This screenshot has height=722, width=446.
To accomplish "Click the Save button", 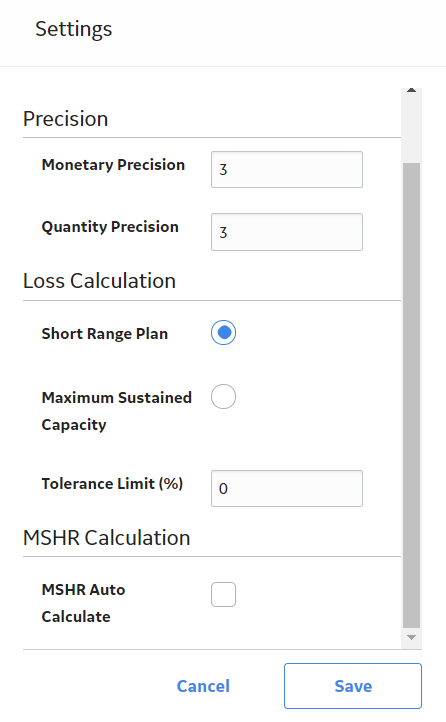I will [x=353, y=686].
